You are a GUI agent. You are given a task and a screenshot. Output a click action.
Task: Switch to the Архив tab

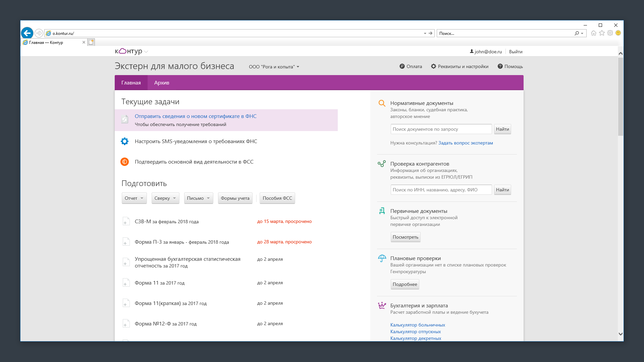click(x=161, y=83)
